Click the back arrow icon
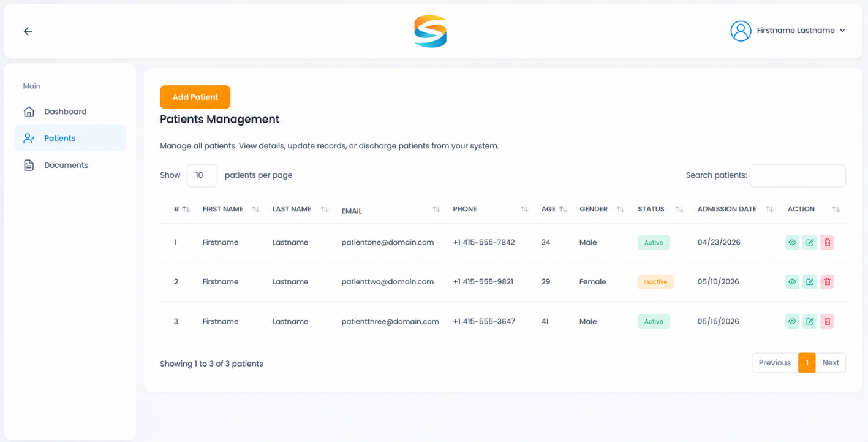 click(x=28, y=31)
